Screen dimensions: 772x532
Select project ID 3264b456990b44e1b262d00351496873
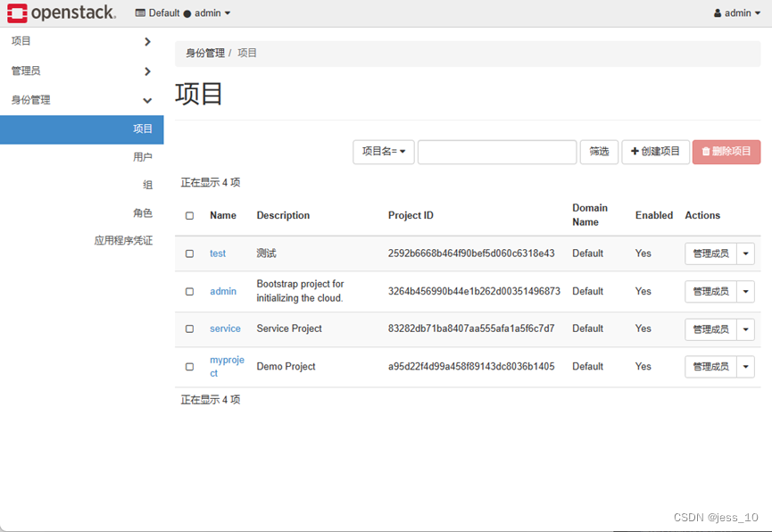[x=474, y=292]
